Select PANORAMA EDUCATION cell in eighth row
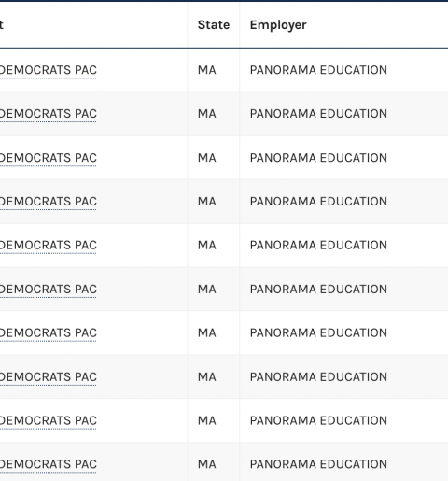 [x=318, y=377]
